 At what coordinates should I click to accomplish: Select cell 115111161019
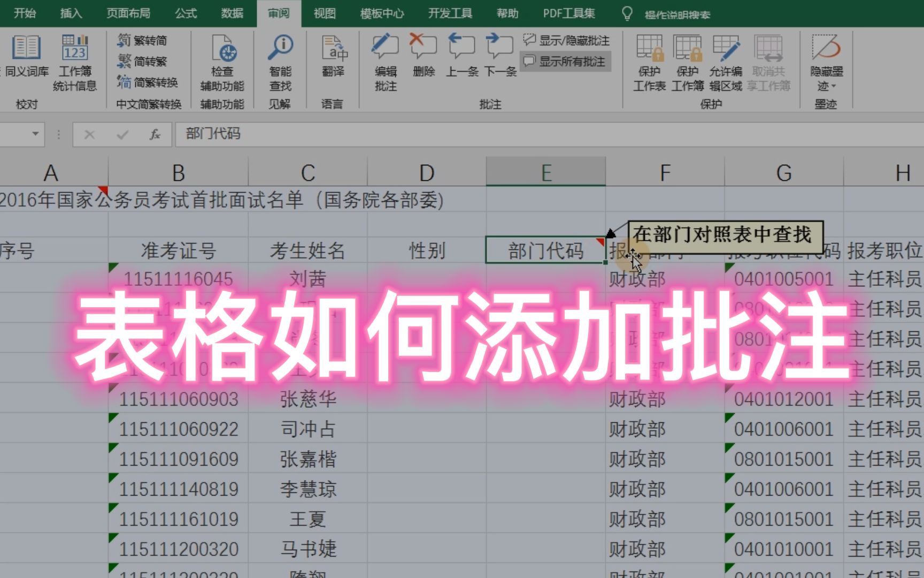[179, 519]
